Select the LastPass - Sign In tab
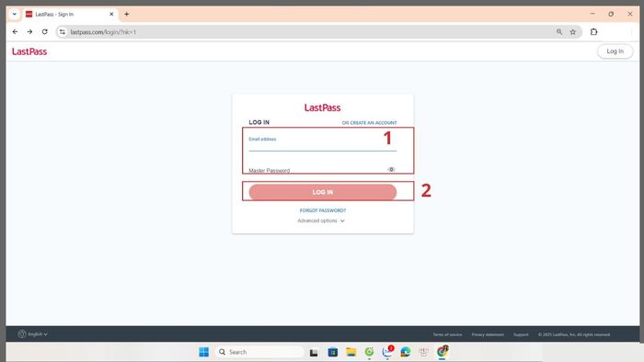This screenshot has height=362, width=644. click(69, 14)
